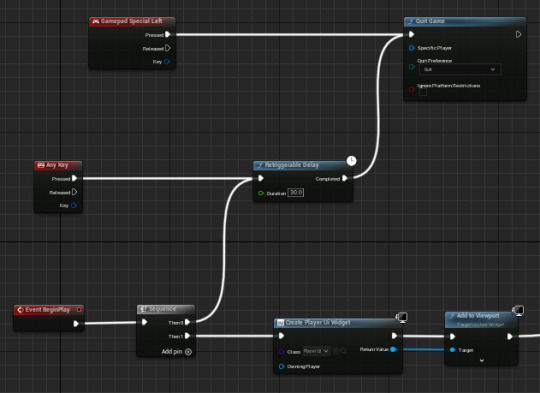
Task: Click the Specific Player input pin
Action: (412, 48)
